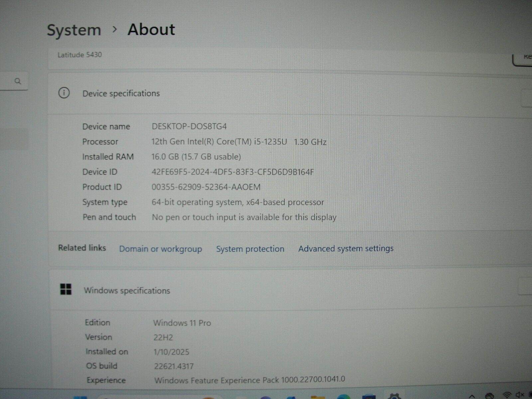The width and height of the screenshot is (532, 399).
Task: Click the Windows logo beside Windows specifications
Action: coord(66,290)
